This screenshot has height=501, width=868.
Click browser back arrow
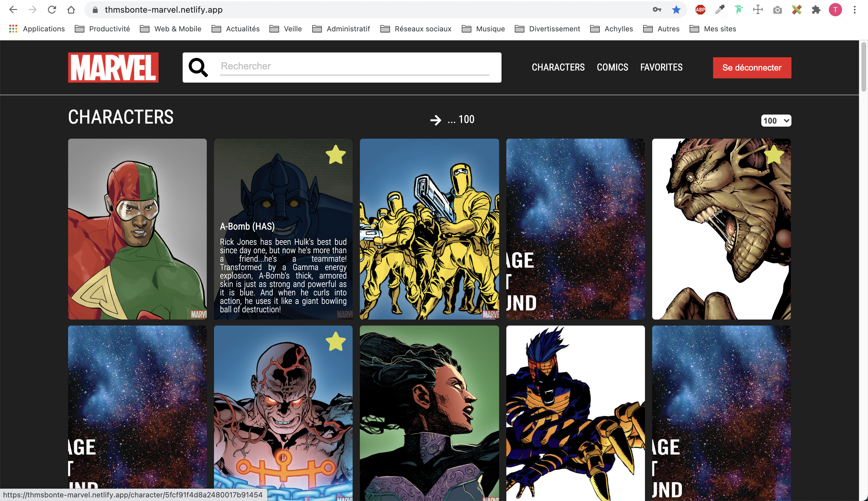(13, 10)
